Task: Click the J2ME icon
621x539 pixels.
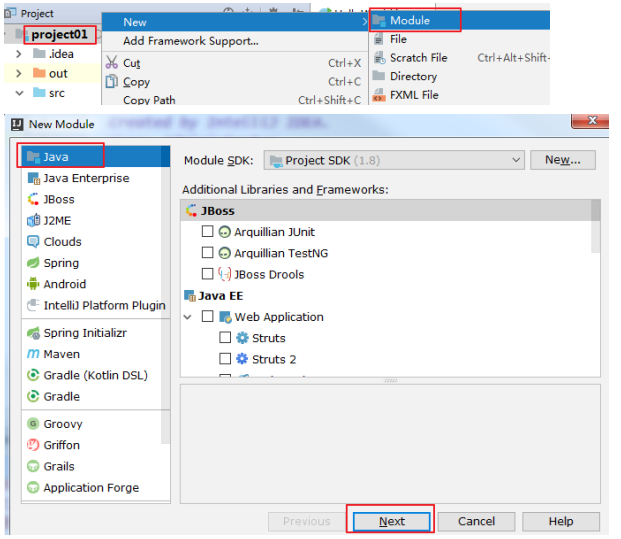Action: 34,220
